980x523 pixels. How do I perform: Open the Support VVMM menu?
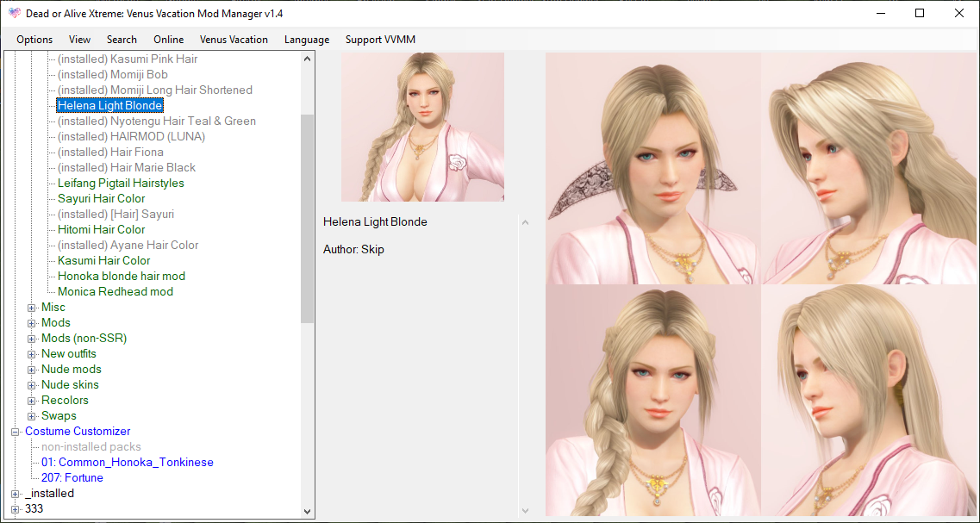coord(380,40)
